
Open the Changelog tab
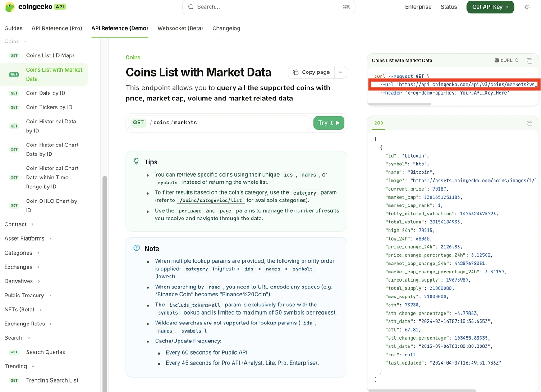(x=226, y=28)
